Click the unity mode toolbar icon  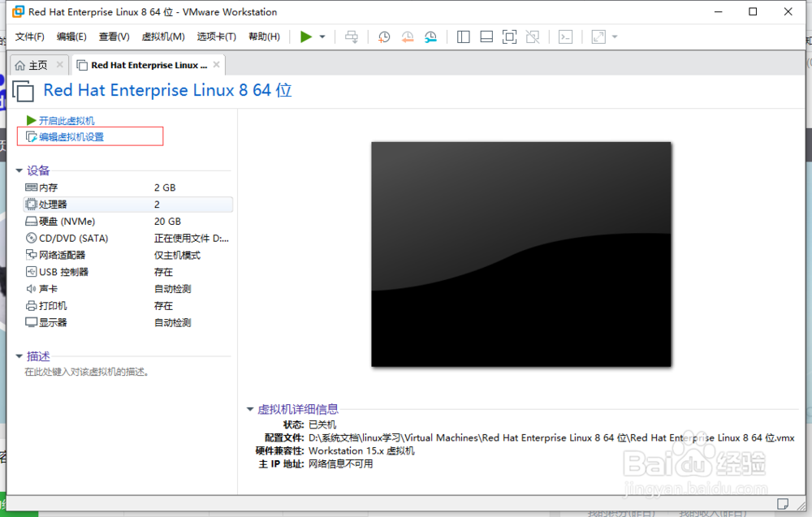click(533, 37)
